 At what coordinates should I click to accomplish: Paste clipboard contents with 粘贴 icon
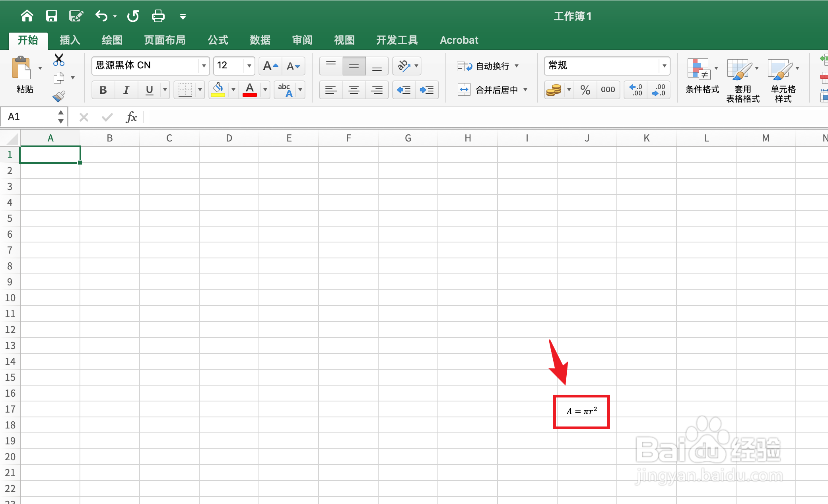21,68
